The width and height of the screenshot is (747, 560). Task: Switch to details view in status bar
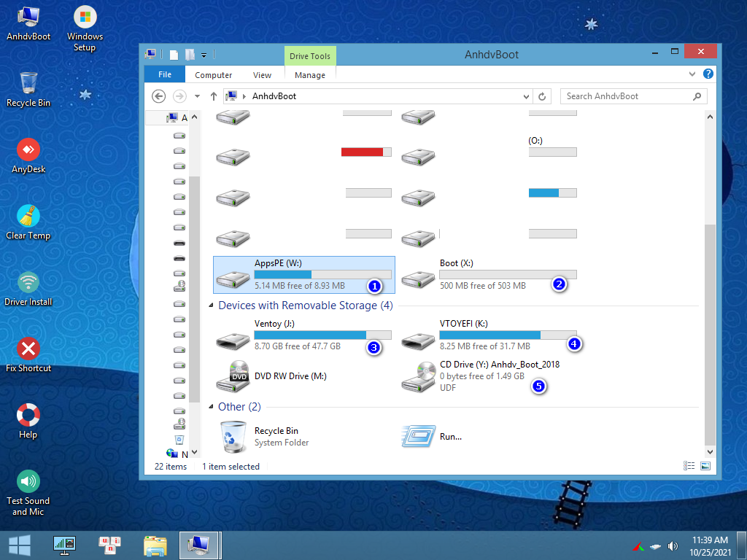[689, 466]
